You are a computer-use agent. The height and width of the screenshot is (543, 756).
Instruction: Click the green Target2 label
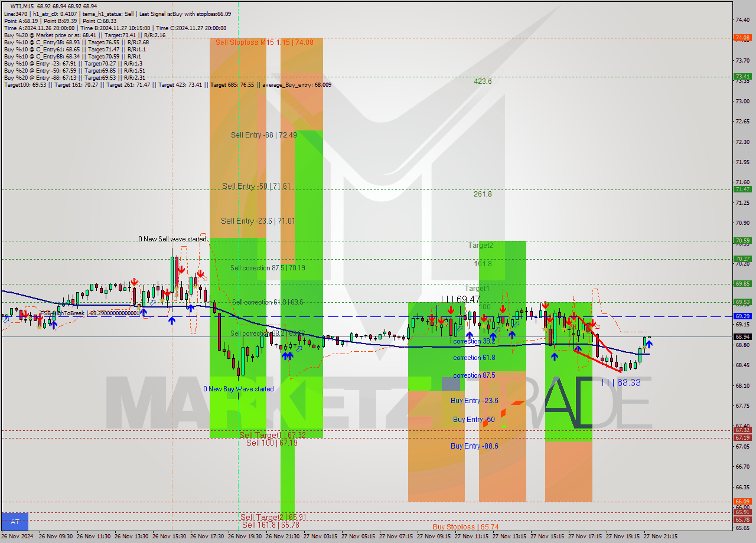click(x=481, y=246)
